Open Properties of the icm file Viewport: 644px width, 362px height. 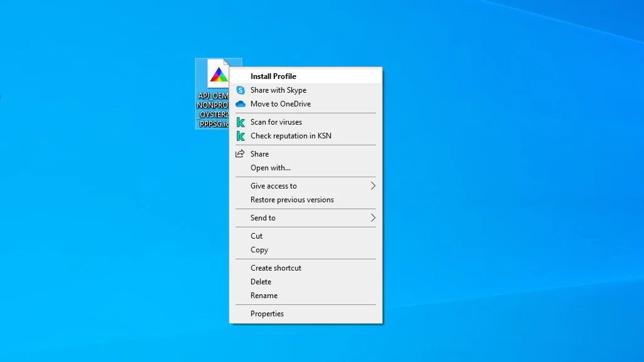click(267, 314)
